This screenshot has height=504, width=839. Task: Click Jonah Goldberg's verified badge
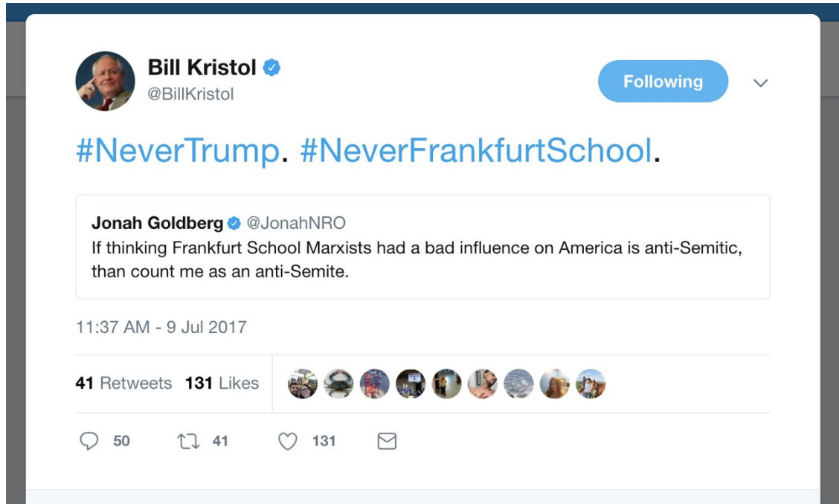(x=234, y=223)
